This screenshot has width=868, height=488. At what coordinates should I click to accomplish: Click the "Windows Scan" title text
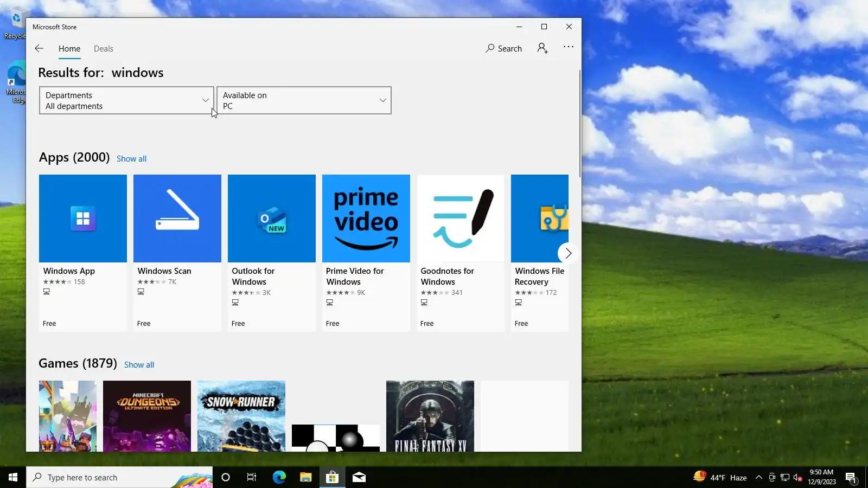(x=164, y=271)
